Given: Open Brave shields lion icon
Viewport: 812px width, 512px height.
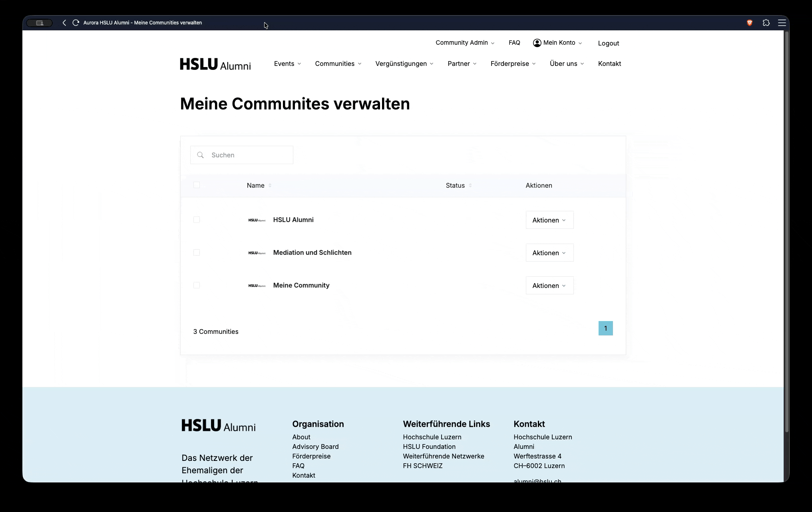Looking at the screenshot, I should 750,23.
